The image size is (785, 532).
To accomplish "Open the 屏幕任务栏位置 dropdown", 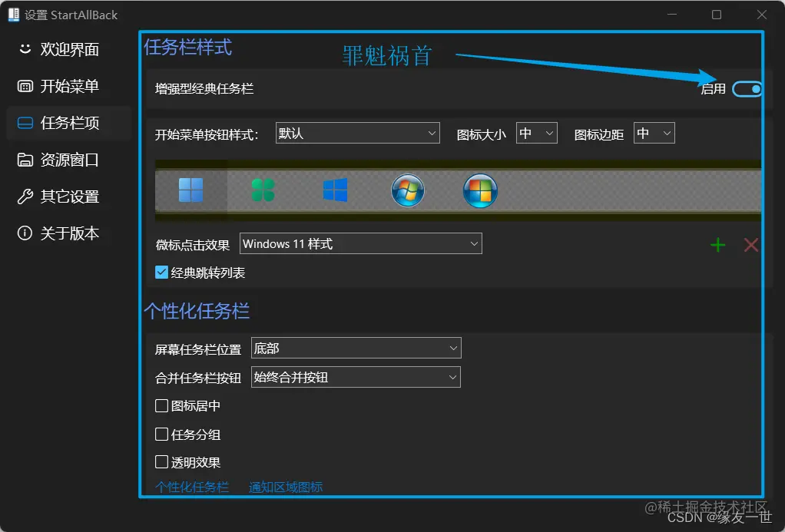I will pyautogui.click(x=356, y=348).
